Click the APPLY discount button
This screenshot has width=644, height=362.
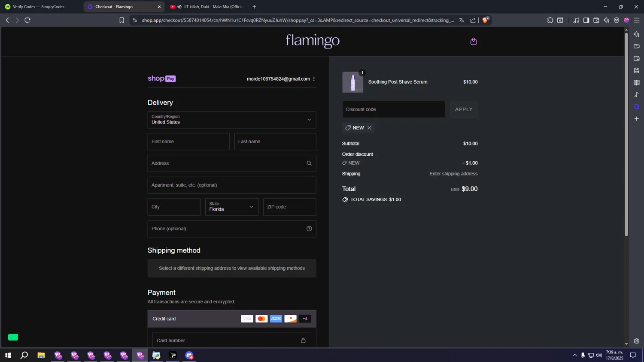point(464,109)
